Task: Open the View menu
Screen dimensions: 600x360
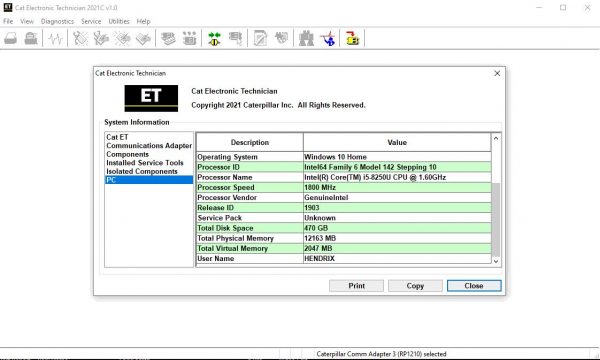Action: click(27, 21)
